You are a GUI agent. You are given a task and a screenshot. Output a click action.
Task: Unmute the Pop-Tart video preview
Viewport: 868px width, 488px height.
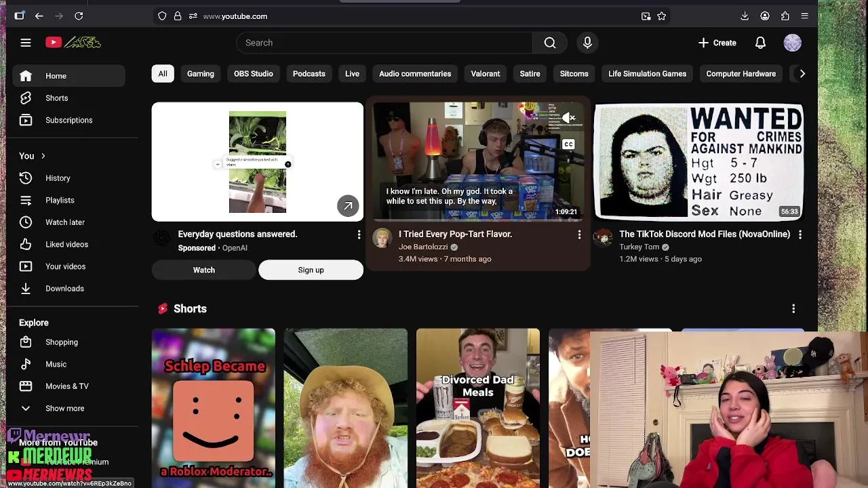tap(568, 119)
